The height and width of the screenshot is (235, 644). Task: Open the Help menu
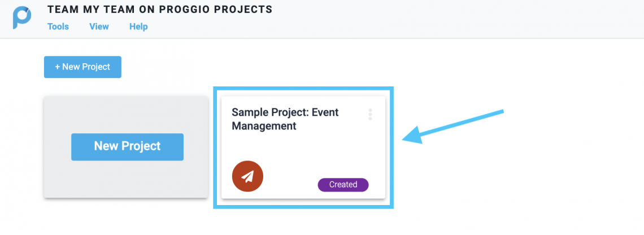click(x=138, y=27)
